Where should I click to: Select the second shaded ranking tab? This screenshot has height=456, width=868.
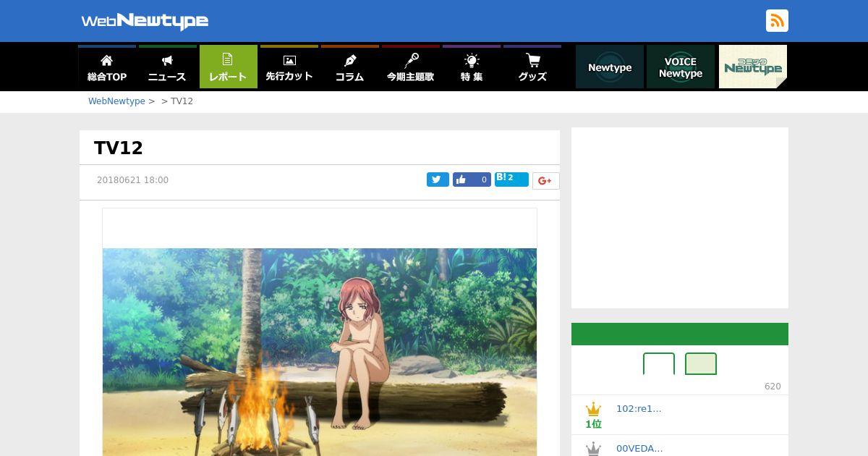(701, 364)
